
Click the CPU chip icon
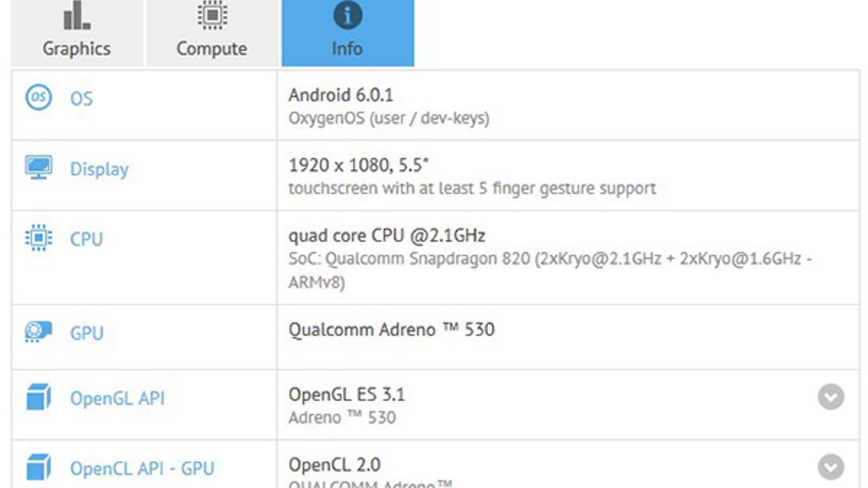coord(39,238)
